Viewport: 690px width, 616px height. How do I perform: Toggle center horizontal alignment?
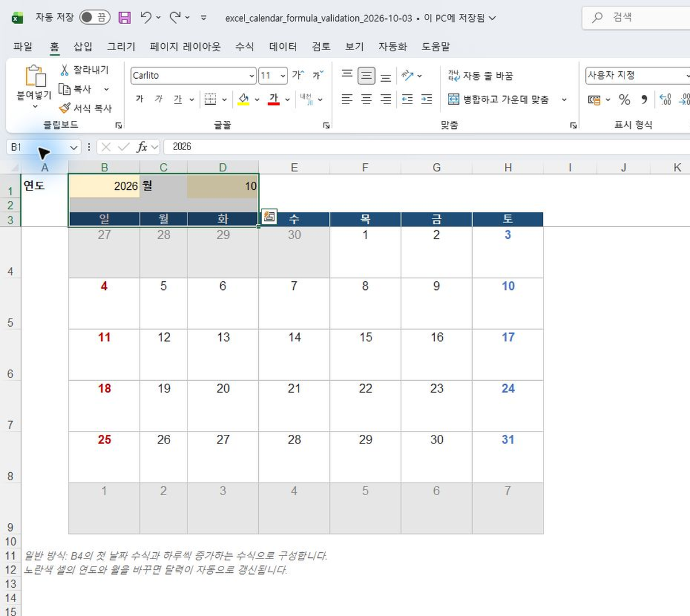click(x=366, y=100)
